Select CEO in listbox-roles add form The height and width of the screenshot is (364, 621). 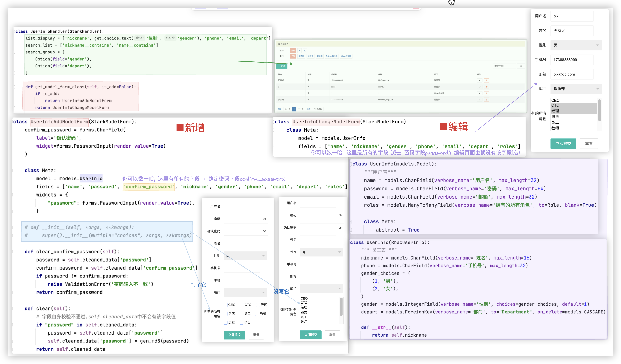(320, 298)
